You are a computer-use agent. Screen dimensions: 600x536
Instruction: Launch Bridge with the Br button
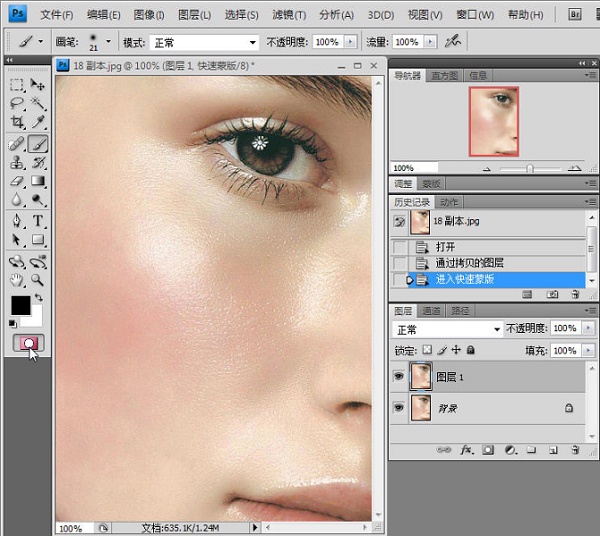click(575, 15)
